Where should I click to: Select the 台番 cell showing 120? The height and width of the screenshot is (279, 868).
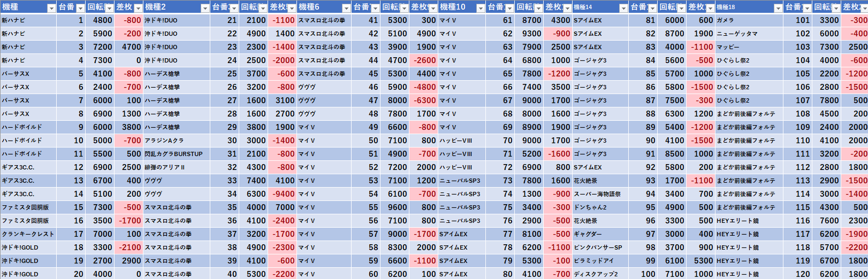click(x=798, y=274)
